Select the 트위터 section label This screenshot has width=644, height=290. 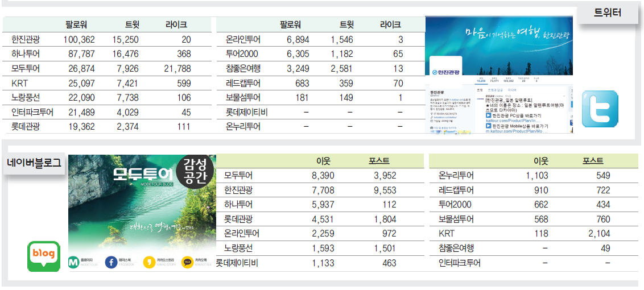point(608,13)
